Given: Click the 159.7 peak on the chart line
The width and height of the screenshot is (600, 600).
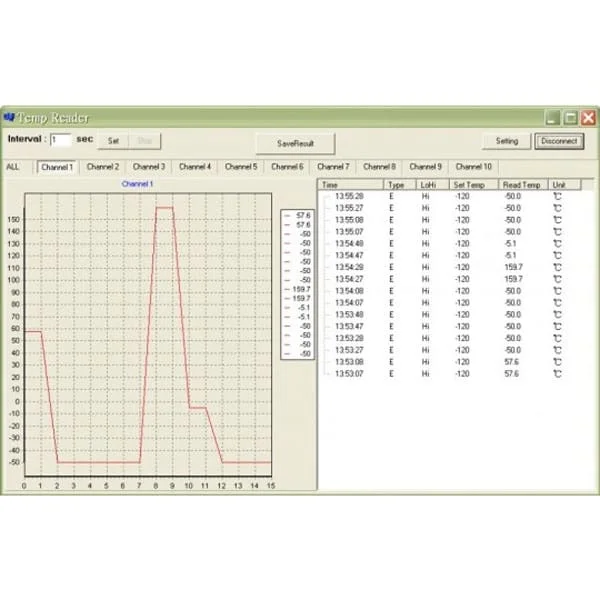Looking at the screenshot, I should (164, 208).
